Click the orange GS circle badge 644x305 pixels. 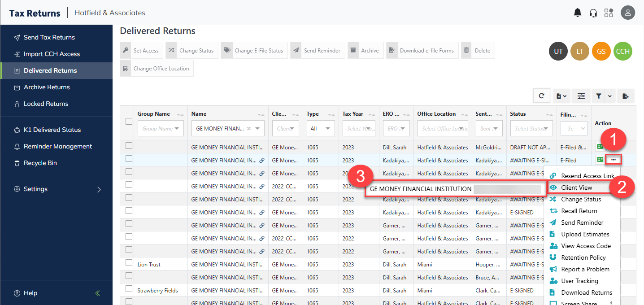[x=601, y=51]
